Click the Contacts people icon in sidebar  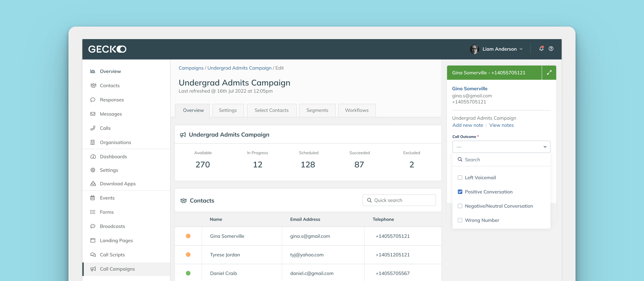click(x=93, y=85)
